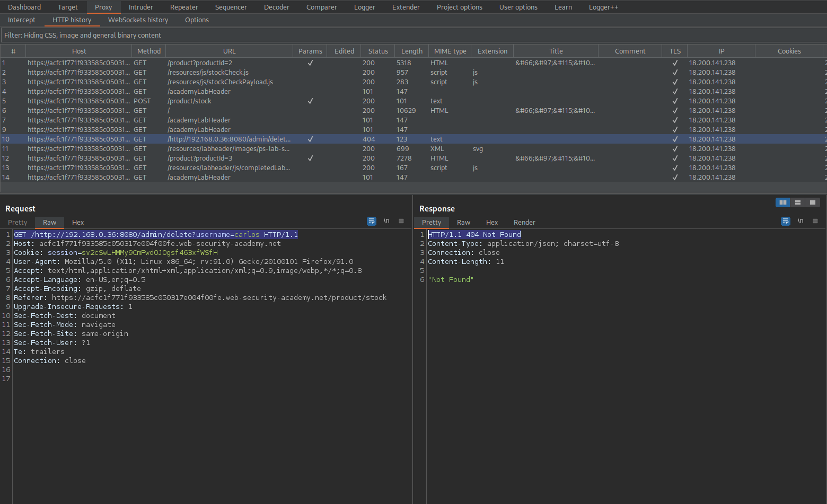Open Proxy Options sub-tab
827x504 pixels.
pyautogui.click(x=197, y=20)
